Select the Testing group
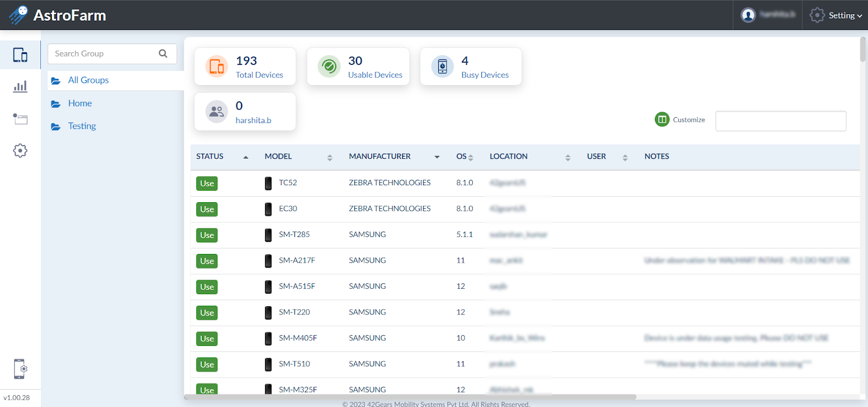This screenshot has height=407, width=868. (82, 126)
